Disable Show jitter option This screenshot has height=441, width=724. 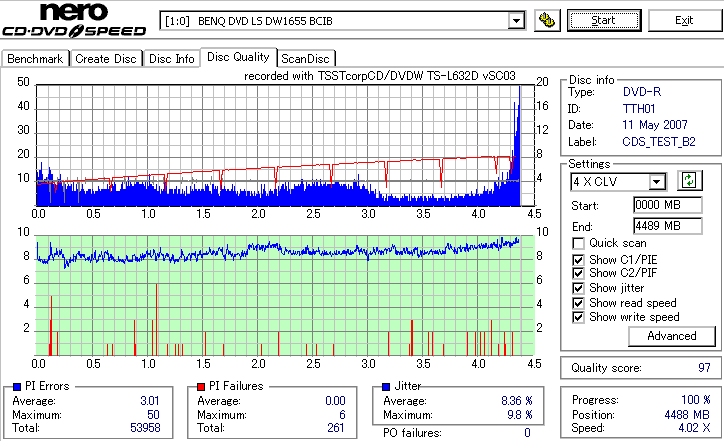(x=578, y=288)
